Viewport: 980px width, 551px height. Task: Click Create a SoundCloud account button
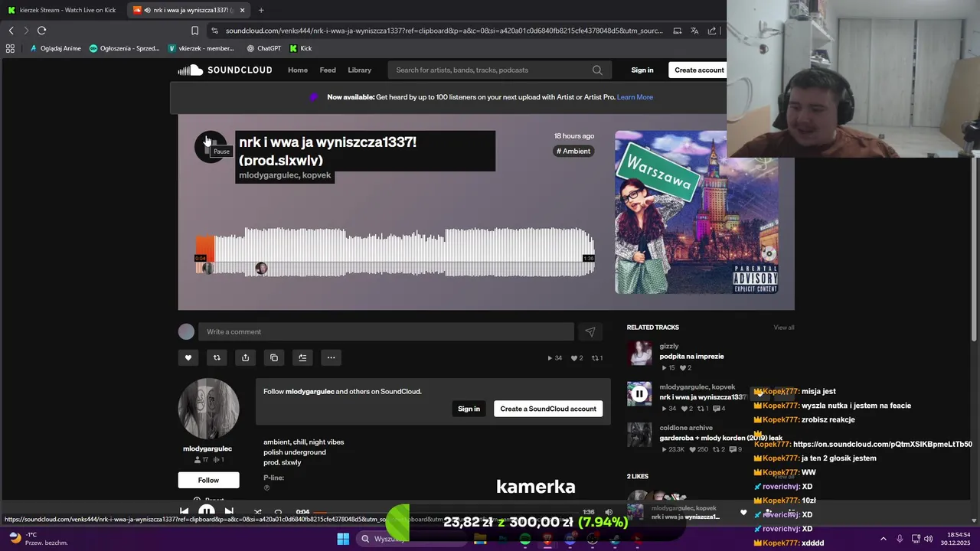point(548,409)
